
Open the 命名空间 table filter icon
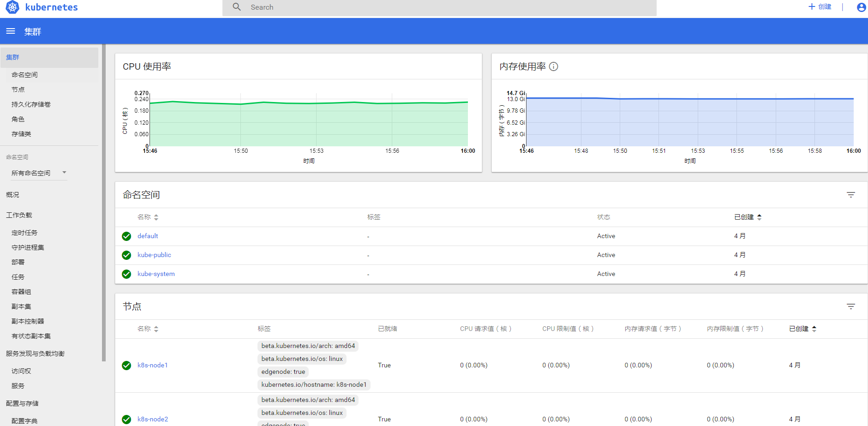click(851, 195)
